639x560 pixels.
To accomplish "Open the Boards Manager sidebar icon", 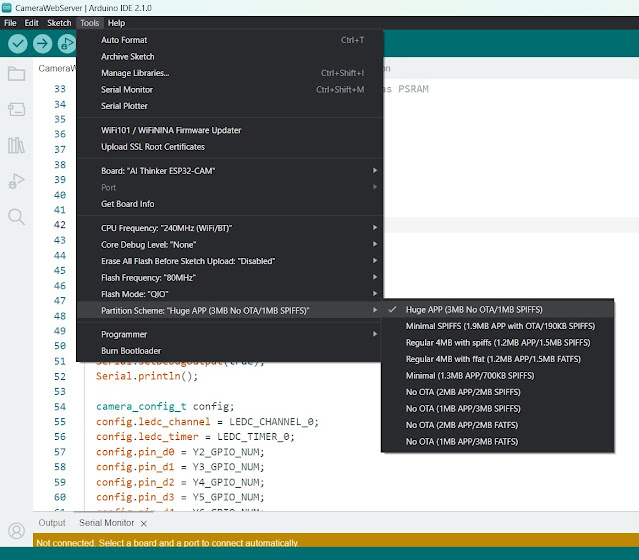I will pos(16,109).
